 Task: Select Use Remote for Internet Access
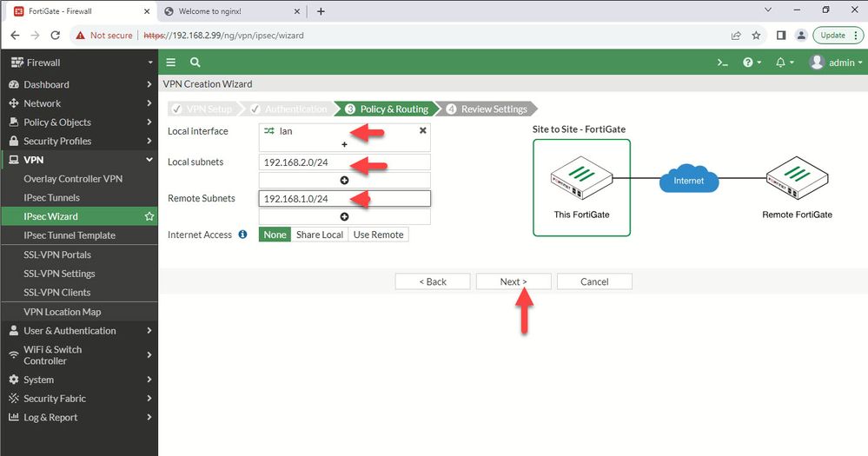tap(379, 235)
